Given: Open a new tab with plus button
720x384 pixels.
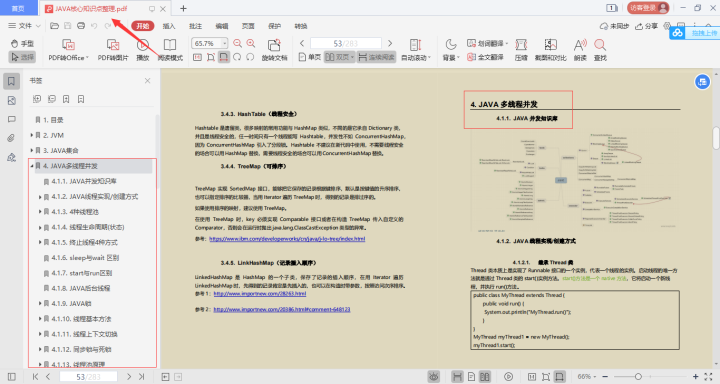Looking at the screenshot, I should (183, 8).
